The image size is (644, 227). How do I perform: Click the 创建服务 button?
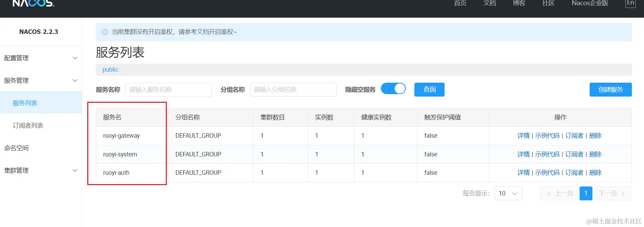[x=611, y=90]
